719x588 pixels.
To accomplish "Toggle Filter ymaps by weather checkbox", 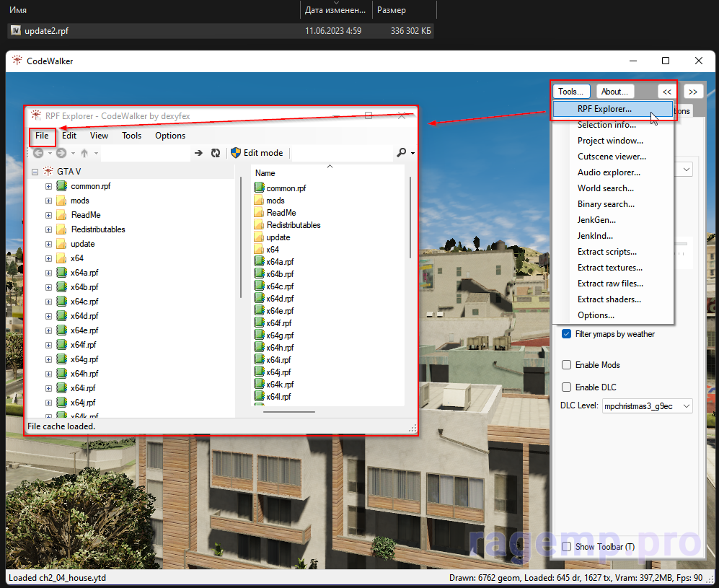I will pyautogui.click(x=567, y=334).
